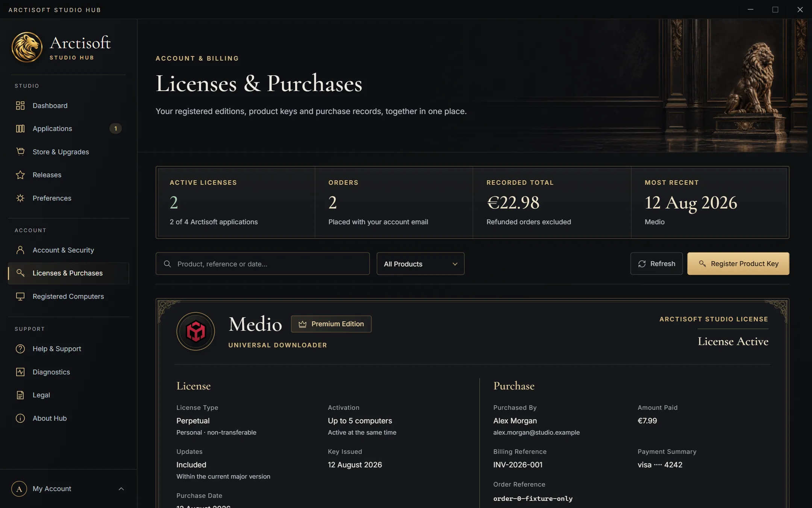Click Register Product Key button
812x508 pixels.
738,264
